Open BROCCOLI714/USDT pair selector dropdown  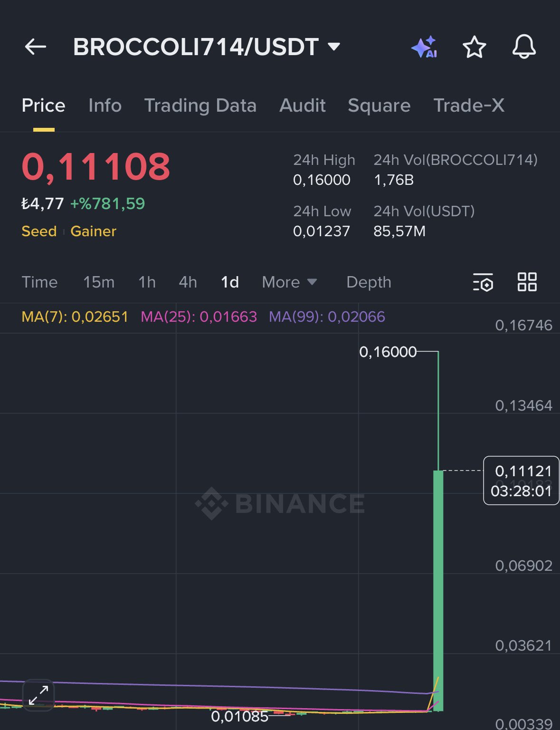pyautogui.click(x=206, y=47)
